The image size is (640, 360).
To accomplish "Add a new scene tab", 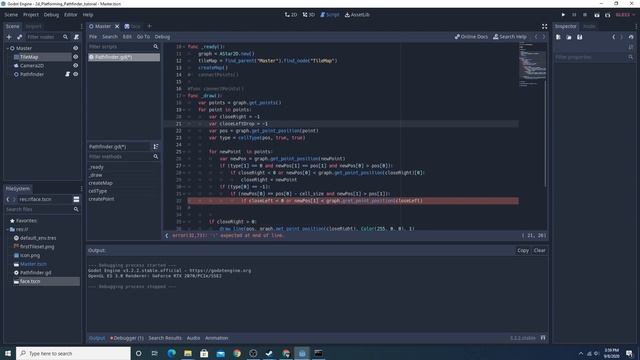I will 149,26.
